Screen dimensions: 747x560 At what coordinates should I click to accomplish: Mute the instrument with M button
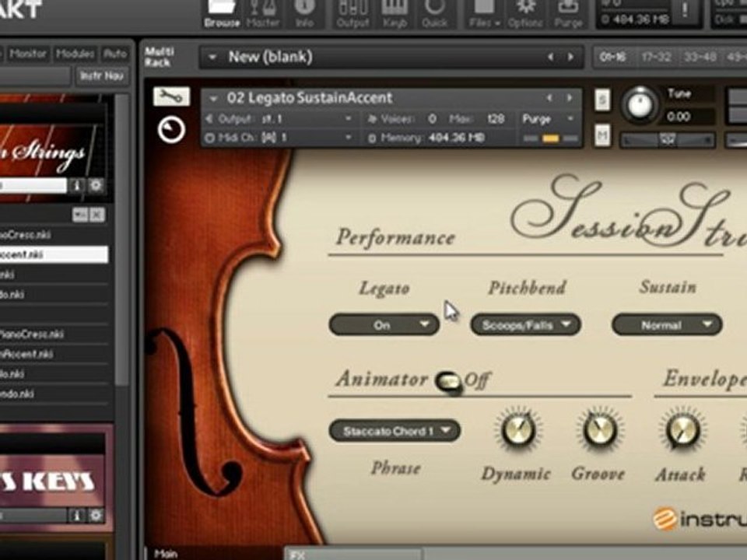(602, 136)
